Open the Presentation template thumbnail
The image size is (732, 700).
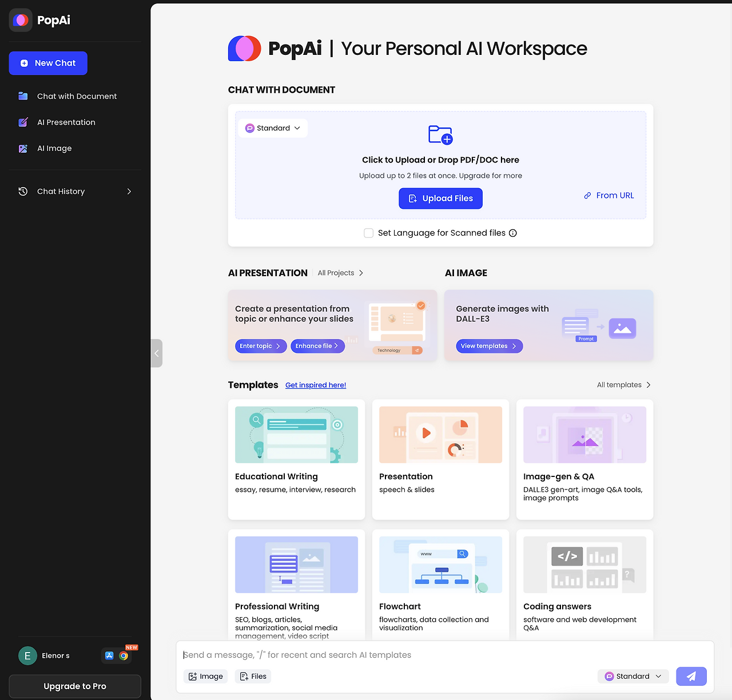[x=440, y=435]
